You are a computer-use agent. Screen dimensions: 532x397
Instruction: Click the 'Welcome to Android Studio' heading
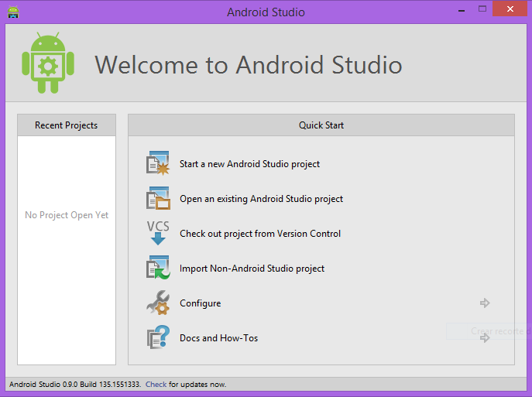[x=249, y=65]
